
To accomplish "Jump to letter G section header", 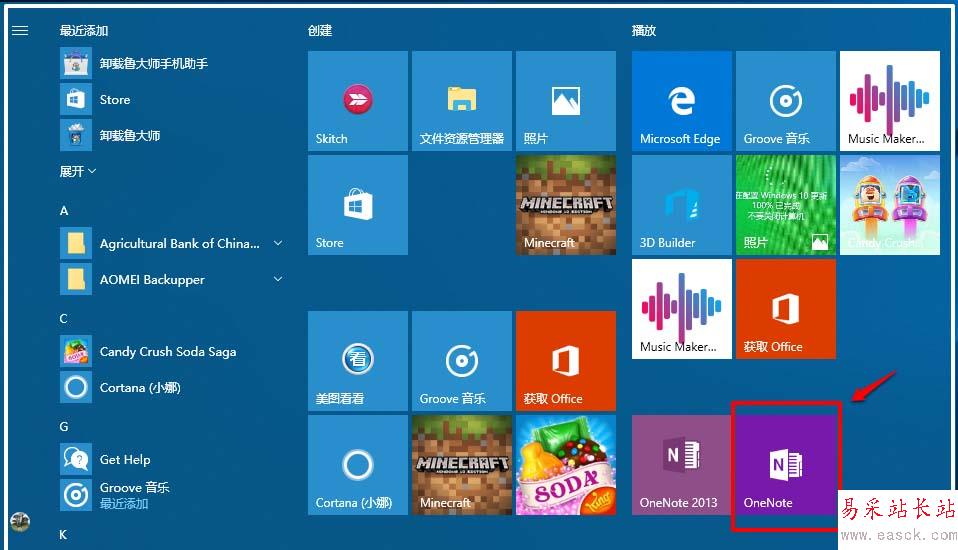I will [x=64, y=427].
